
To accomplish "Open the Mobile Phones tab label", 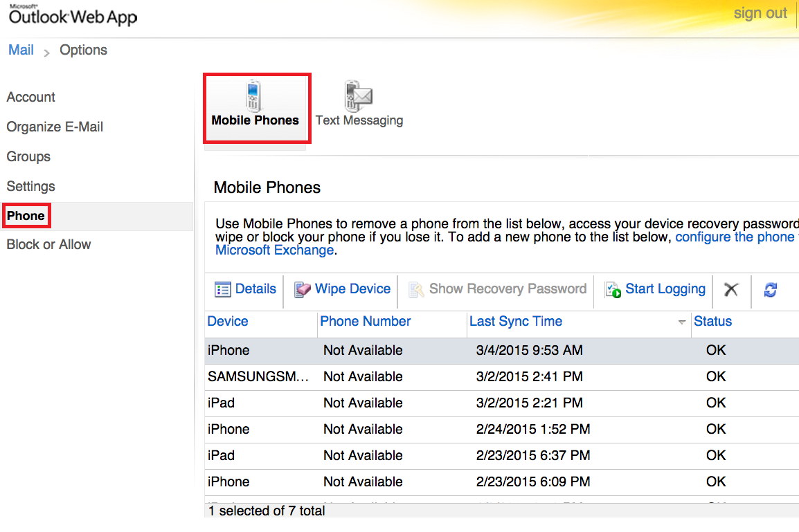I will click(x=255, y=120).
